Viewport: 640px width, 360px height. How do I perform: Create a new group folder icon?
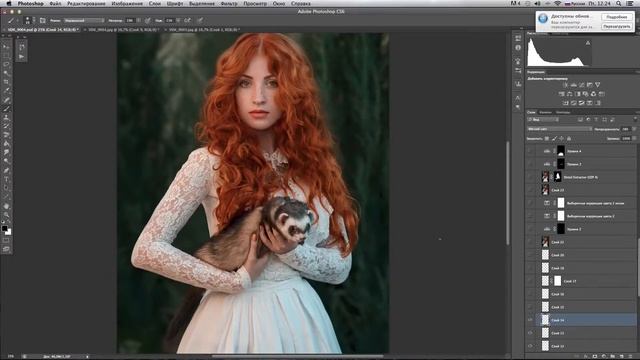(x=613, y=356)
